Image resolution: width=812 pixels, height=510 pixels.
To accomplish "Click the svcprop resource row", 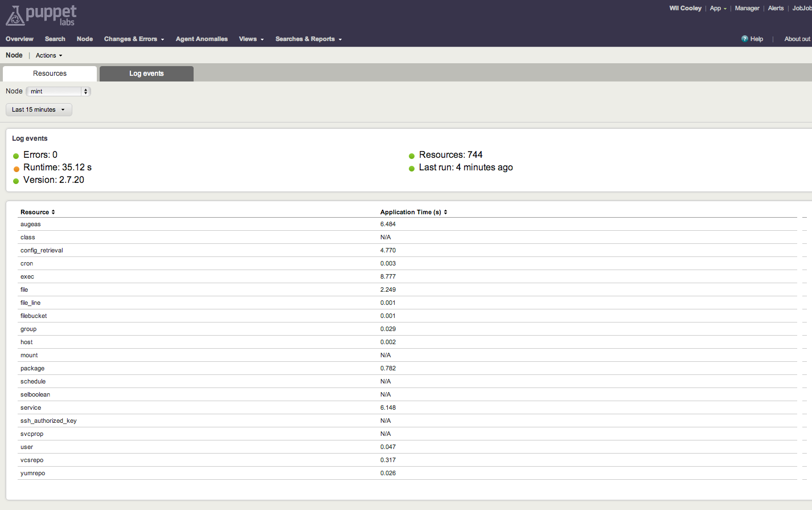I will coord(407,434).
